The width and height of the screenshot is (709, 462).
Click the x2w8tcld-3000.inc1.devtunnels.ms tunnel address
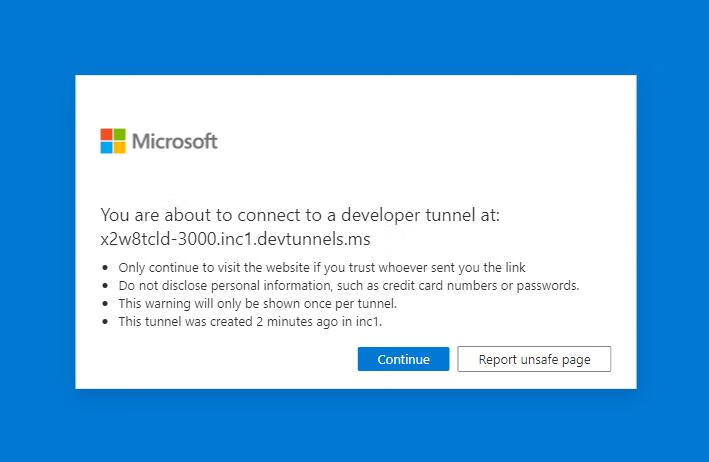235,239
